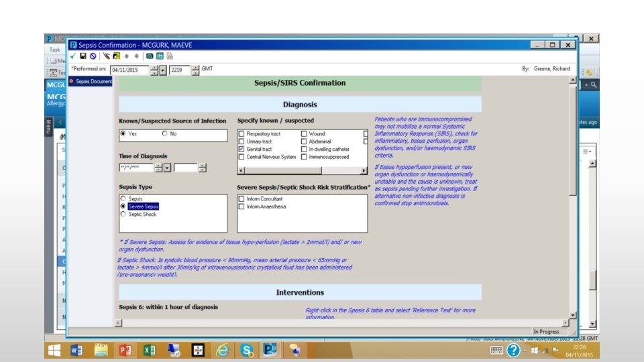Open the PowerChart taskbar icon
The width and height of the screenshot is (644, 362).
coord(270,350)
